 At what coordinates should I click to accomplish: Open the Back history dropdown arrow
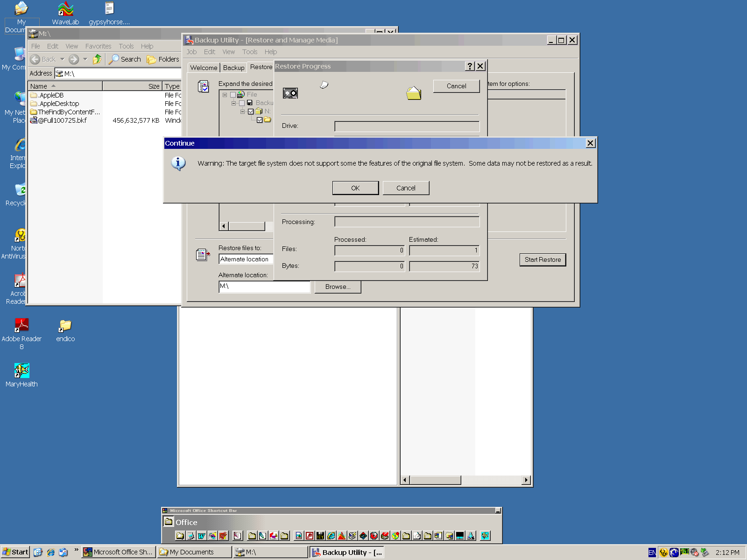click(62, 59)
